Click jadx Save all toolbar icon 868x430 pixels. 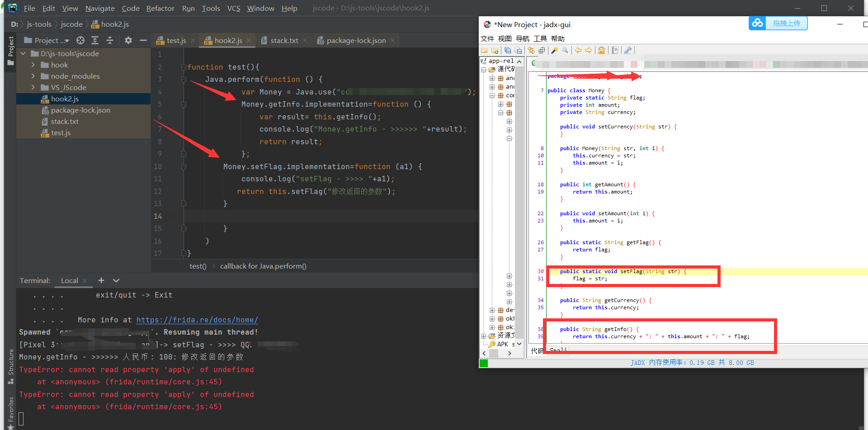pos(508,51)
